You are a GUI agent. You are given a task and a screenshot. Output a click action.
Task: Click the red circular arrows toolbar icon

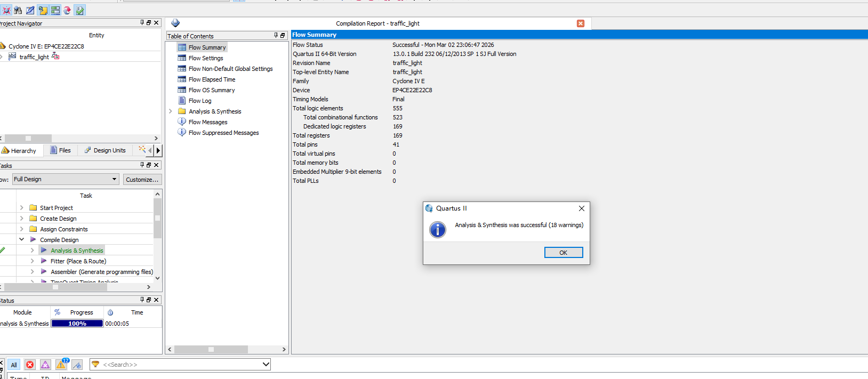pyautogui.click(x=67, y=10)
